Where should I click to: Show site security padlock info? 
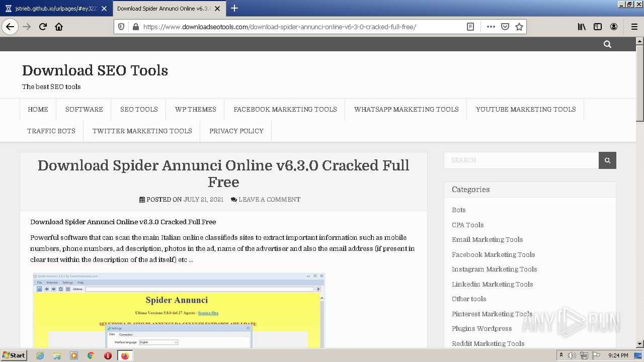[x=135, y=27]
